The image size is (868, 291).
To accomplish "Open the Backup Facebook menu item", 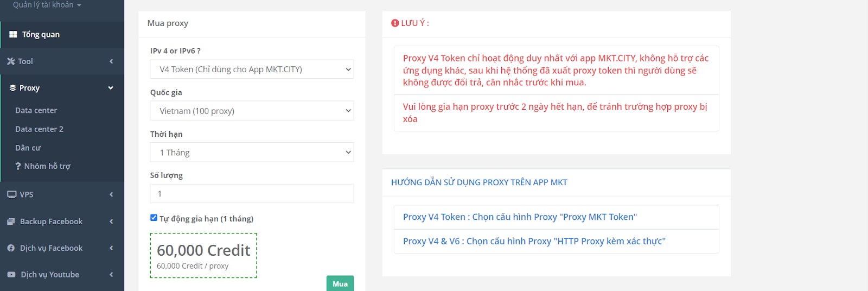I will click(62, 222).
